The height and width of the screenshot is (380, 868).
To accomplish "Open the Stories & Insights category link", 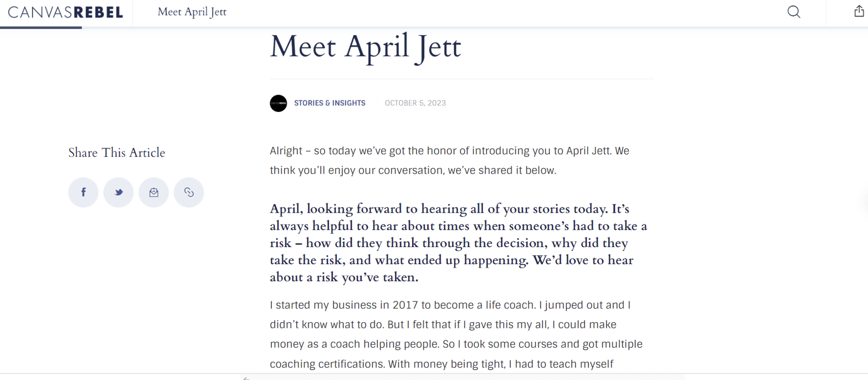I will (330, 103).
